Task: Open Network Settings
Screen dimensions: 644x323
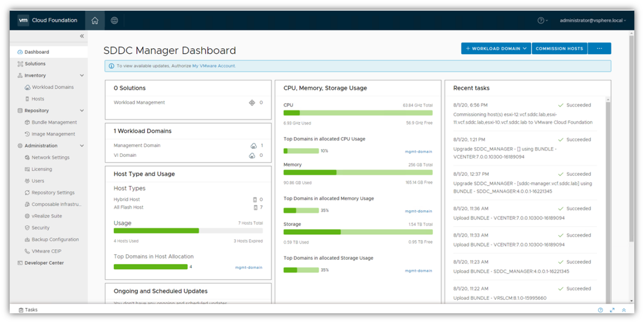Action: (x=50, y=157)
